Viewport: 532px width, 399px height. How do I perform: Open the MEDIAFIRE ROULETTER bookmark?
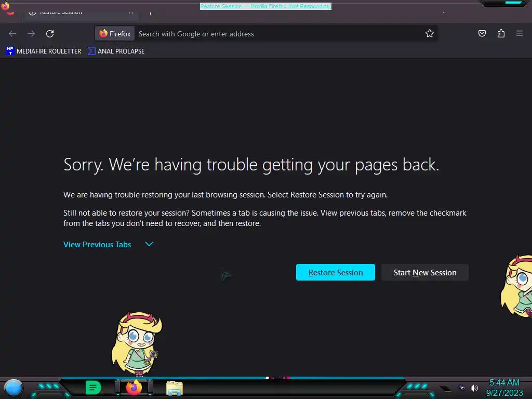tap(44, 51)
